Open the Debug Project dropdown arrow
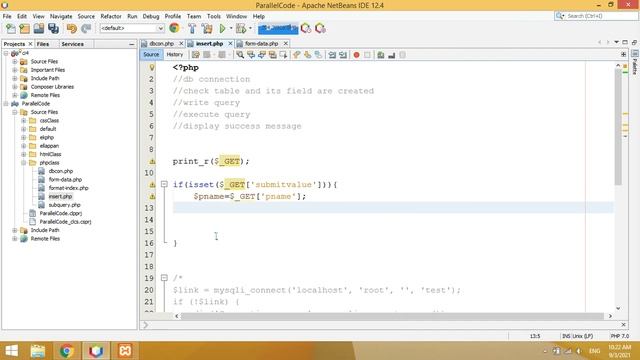 [250, 28]
